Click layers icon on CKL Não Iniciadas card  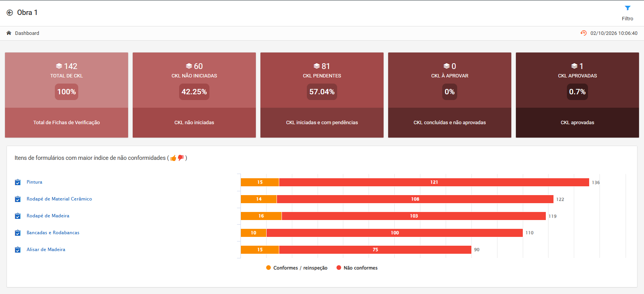pos(189,66)
